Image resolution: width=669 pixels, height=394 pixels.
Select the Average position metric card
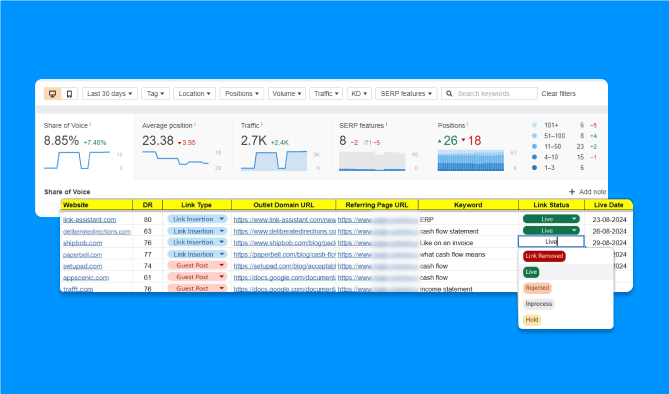pyautogui.click(x=183, y=146)
